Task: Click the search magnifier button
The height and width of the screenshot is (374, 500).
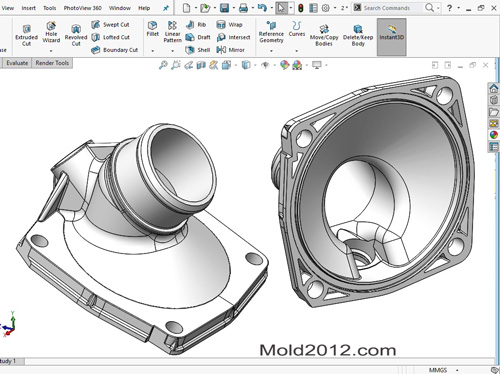Action: [430, 7]
